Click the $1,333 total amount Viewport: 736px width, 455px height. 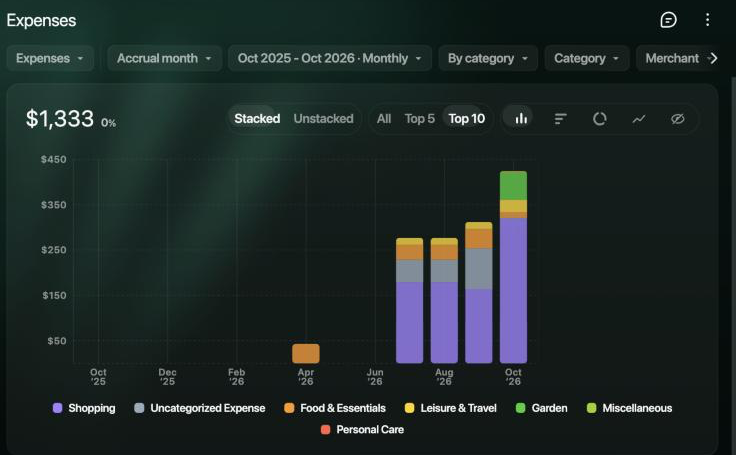(x=60, y=119)
